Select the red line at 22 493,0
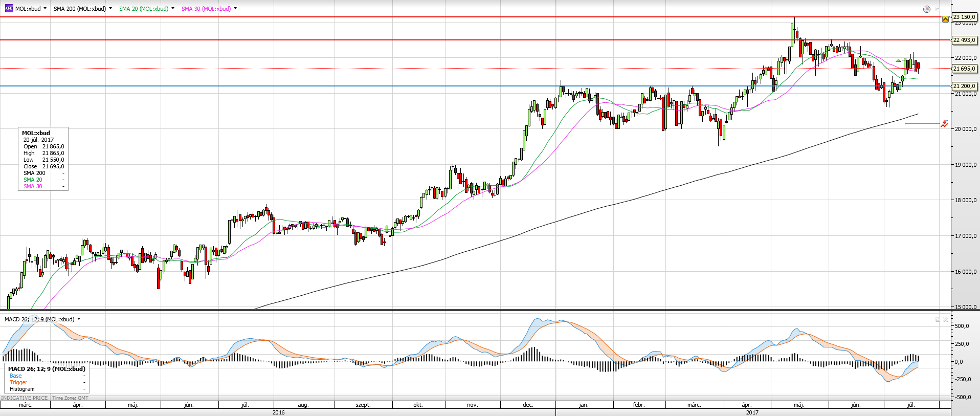This screenshot has height=416, width=980. click(x=475, y=40)
